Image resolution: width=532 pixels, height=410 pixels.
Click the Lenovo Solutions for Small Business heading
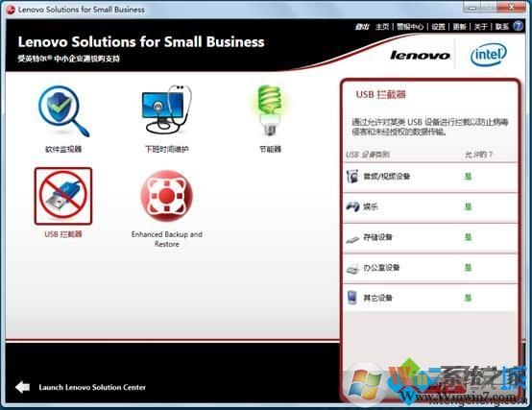141,41
